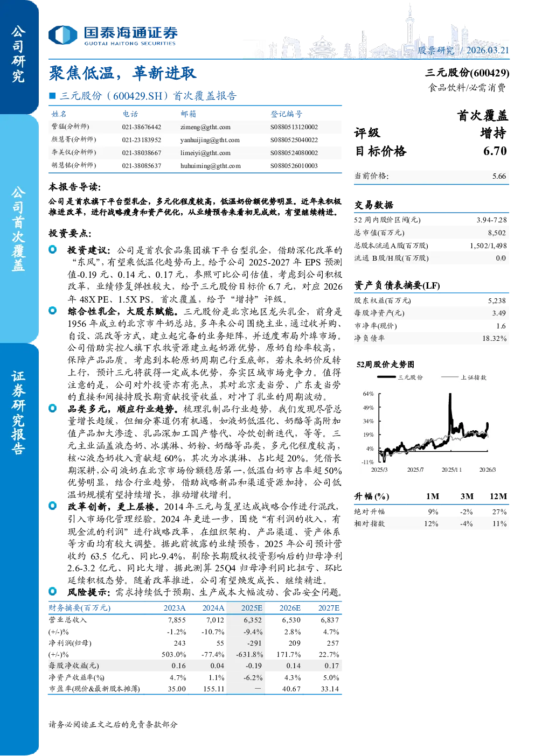Click the 2025E column header in financial table
This screenshot has width=535, height=756.
pyautogui.click(x=252, y=608)
